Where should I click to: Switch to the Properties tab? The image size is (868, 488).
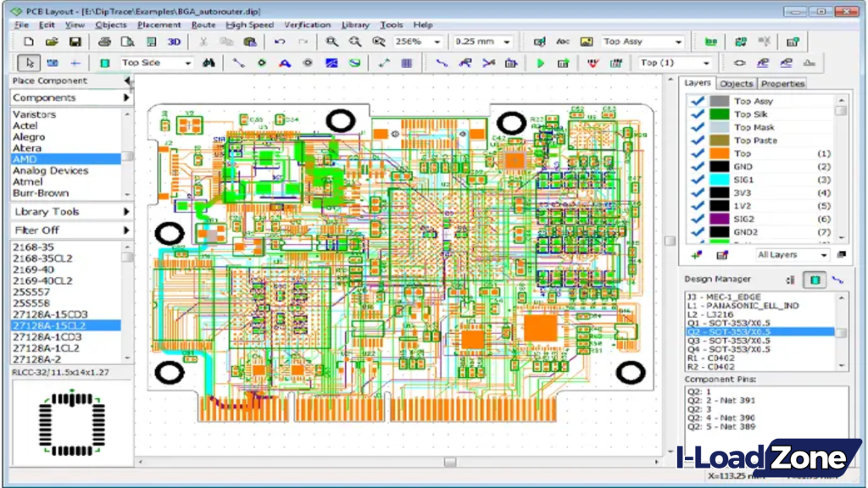coord(782,83)
